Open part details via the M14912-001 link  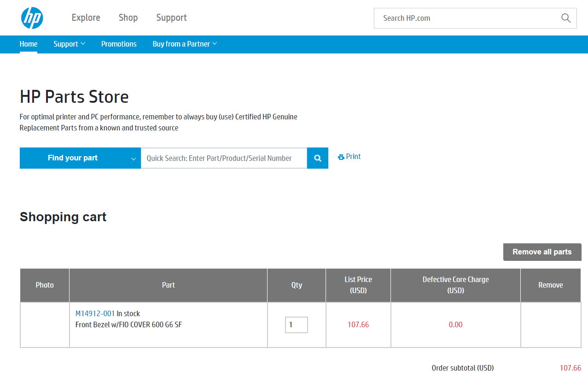94,313
